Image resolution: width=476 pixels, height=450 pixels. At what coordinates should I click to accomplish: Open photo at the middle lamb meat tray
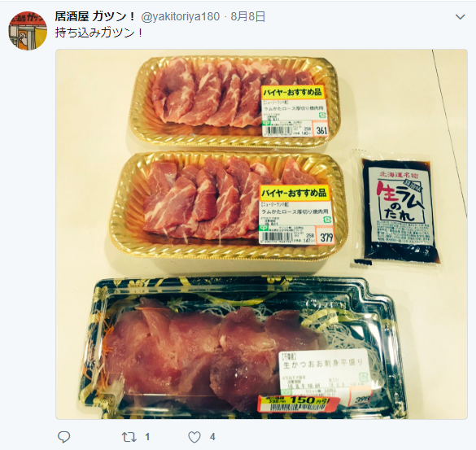[x=229, y=207]
